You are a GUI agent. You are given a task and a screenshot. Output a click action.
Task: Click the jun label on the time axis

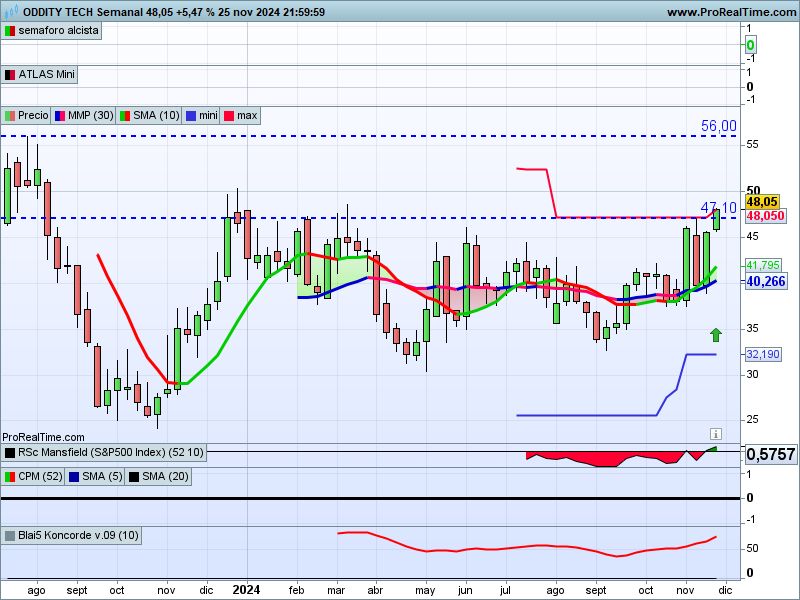click(x=465, y=590)
